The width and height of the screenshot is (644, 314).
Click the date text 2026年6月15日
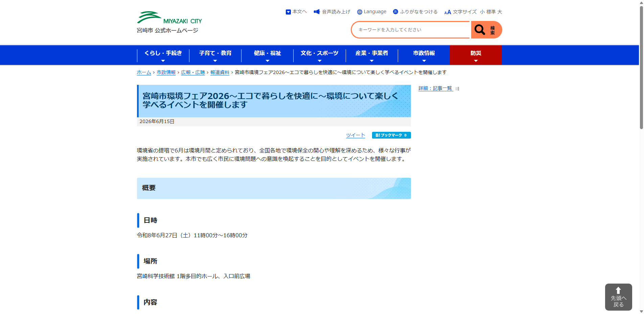[157, 122]
